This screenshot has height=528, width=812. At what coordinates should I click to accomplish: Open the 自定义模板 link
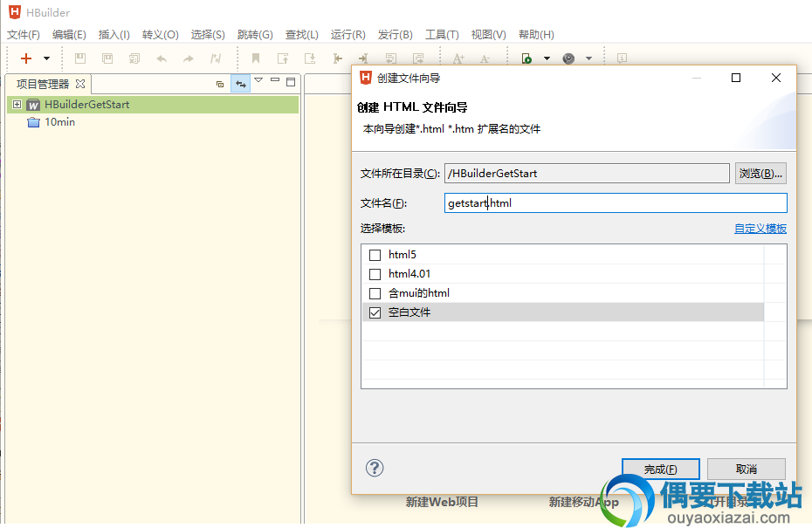pos(760,229)
